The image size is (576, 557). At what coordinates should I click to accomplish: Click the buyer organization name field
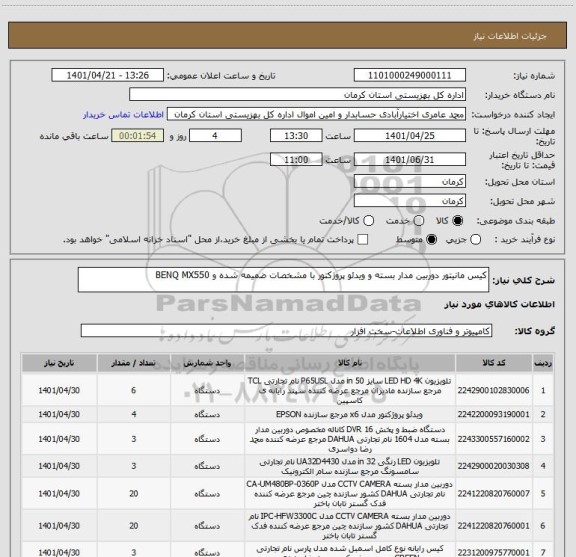[x=298, y=95]
